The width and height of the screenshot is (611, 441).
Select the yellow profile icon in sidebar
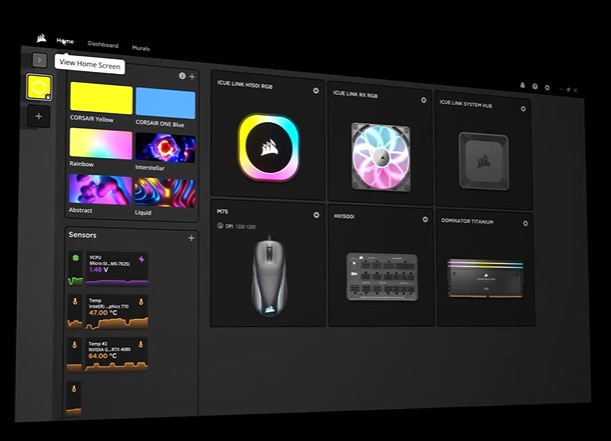(x=39, y=87)
